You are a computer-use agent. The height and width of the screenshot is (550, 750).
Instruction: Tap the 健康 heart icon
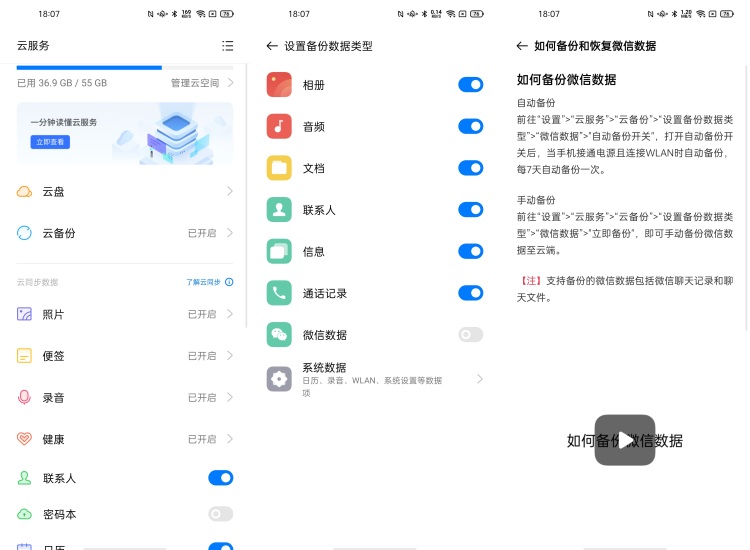click(24, 439)
